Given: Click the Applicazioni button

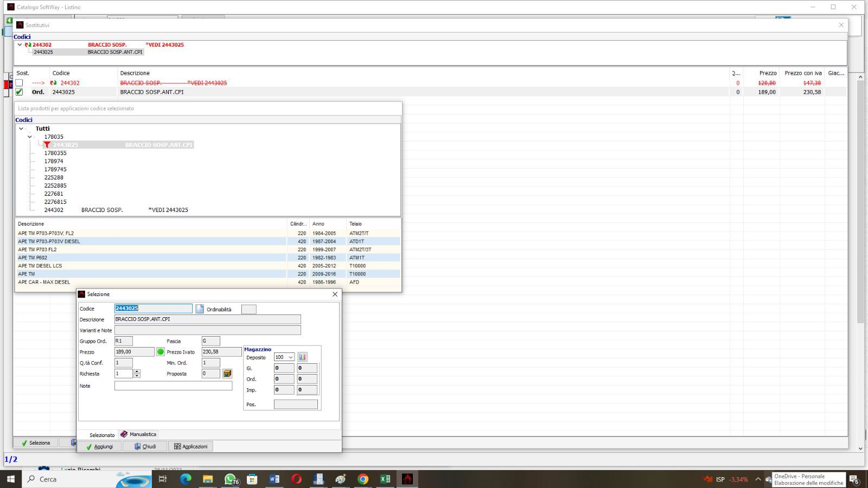Looking at the screenshot, I should [x=190, y=446].
